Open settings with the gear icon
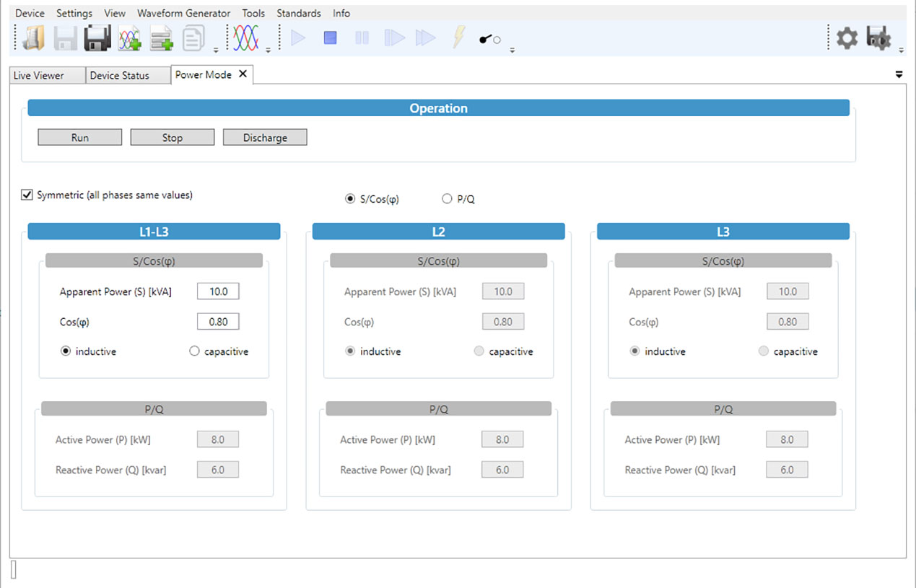 (847, 38)
